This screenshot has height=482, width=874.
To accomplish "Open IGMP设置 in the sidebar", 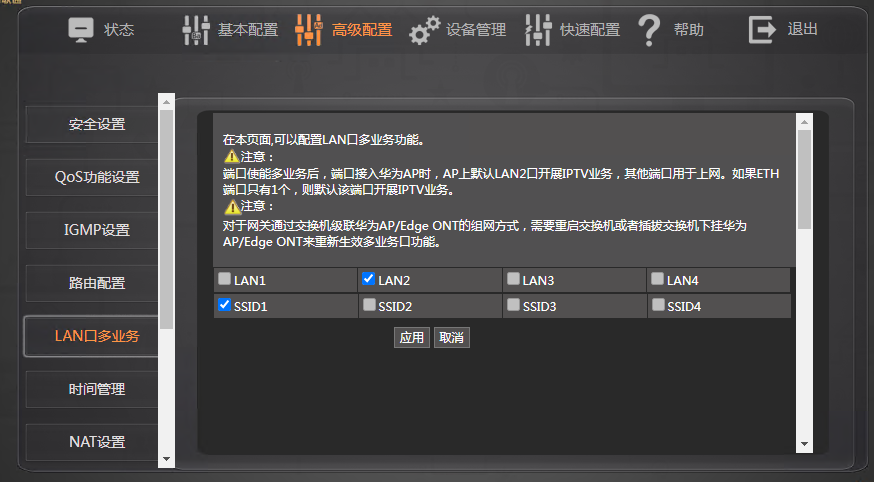I will coord(93,230).
